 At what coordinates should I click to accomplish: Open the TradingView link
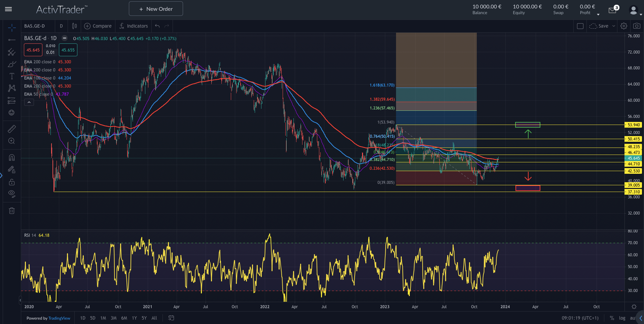tap(59, 318)
